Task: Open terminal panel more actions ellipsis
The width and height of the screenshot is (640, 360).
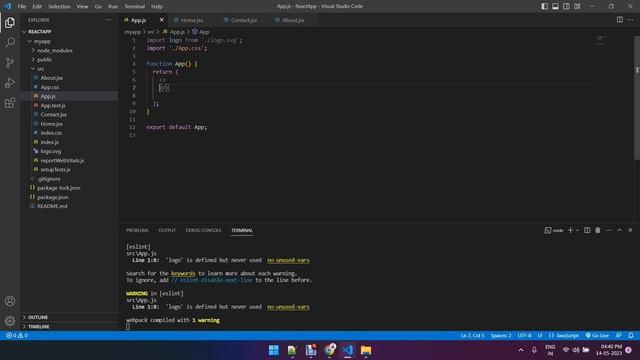Action: [609, 230]
